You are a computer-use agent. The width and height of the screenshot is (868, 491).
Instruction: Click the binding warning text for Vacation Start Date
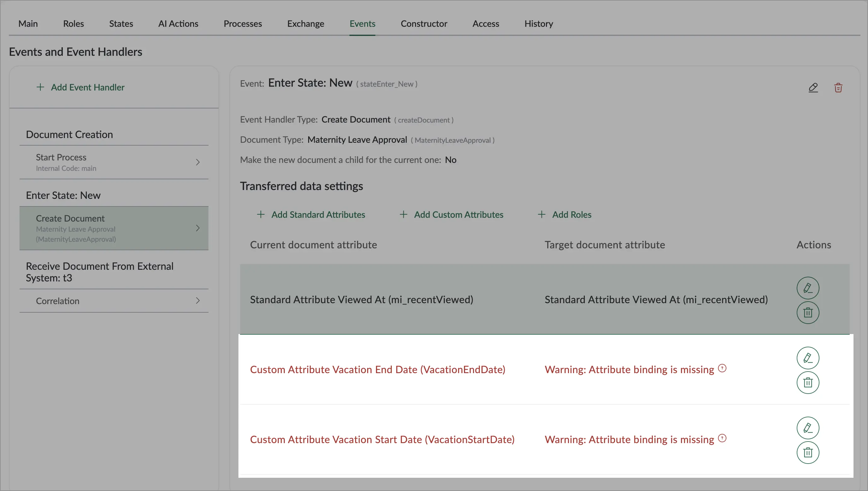pyautogui.click(x=630, y=439)
